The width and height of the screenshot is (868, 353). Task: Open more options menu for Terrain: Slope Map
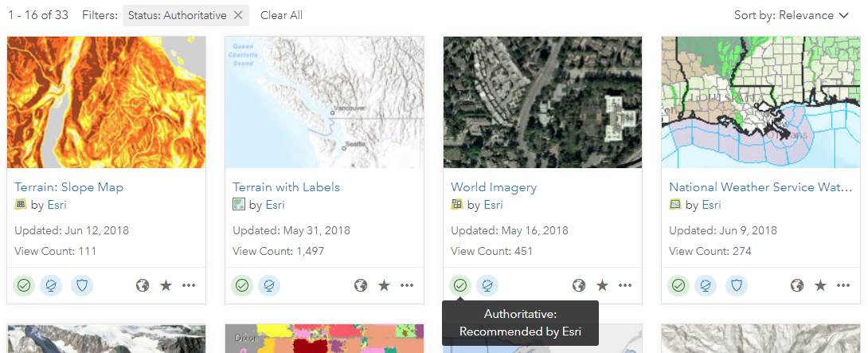click(189, 284)
